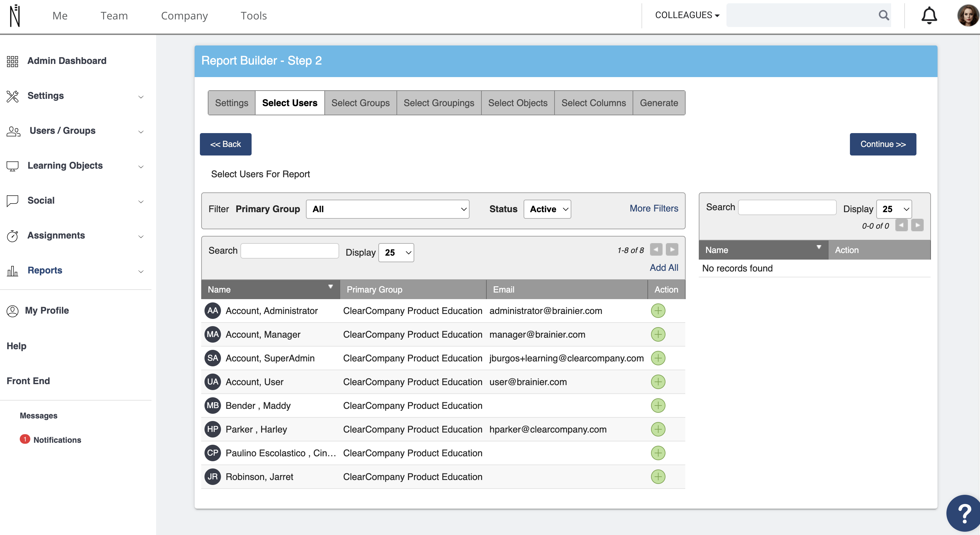Open the help question mark bubble

(x=964, y=514)
